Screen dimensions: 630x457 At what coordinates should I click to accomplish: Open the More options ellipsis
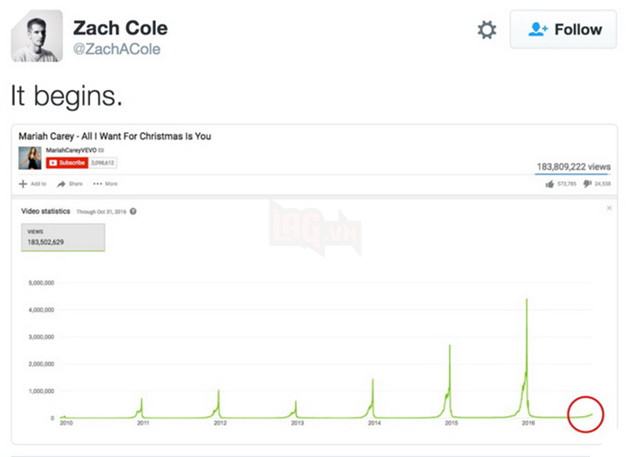pyautogui.click(x=98, y=184)
